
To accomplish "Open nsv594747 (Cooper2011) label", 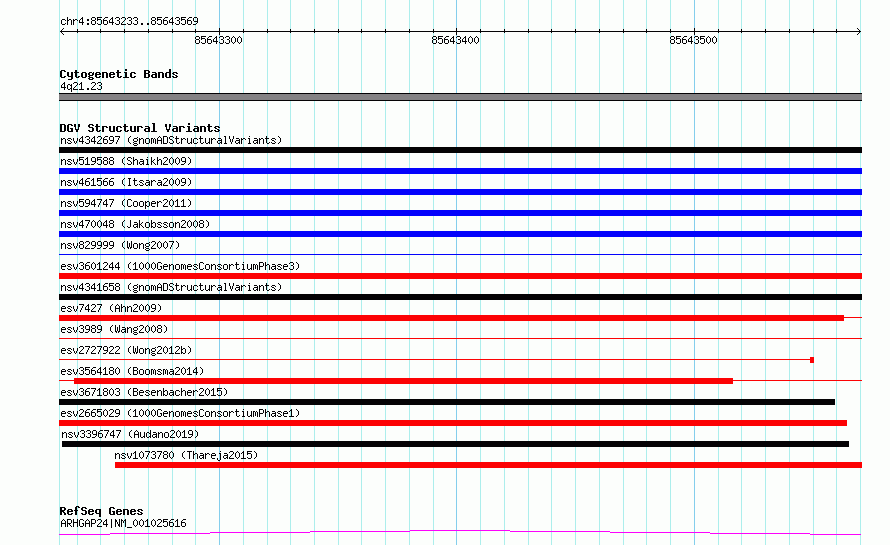I will coord(126,203).
